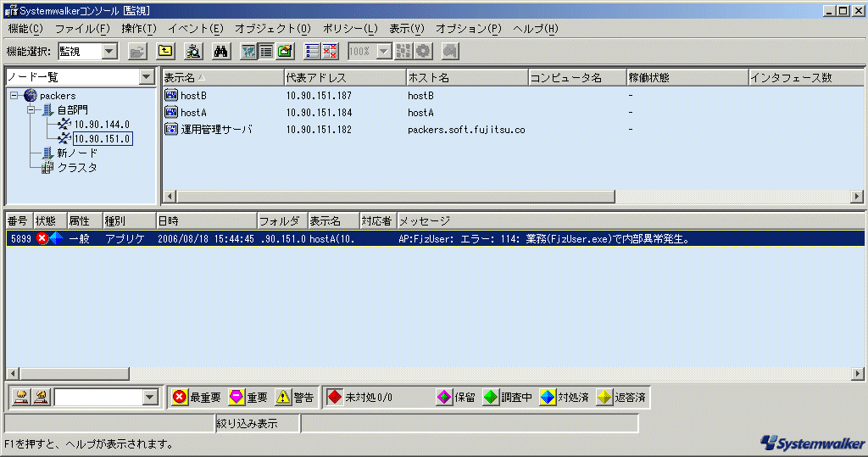Open the ノード一覧 tree dropdown
868x457 pixels.
coord(147,76)
